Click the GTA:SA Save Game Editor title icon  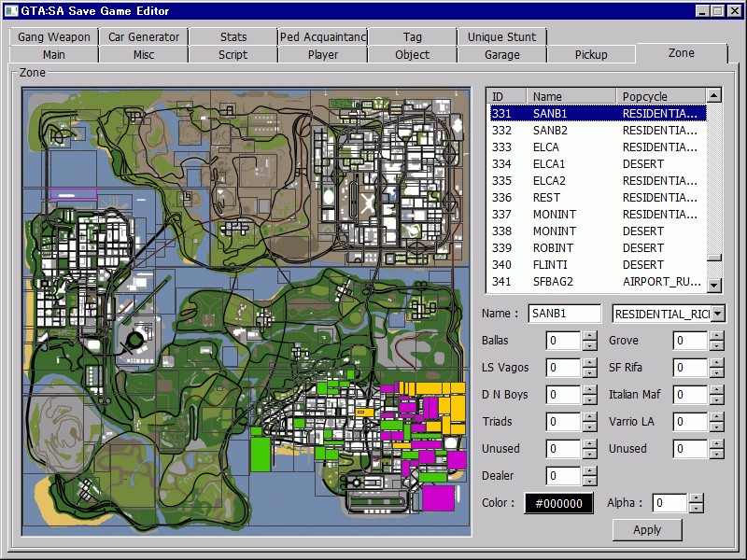(11, 10)
